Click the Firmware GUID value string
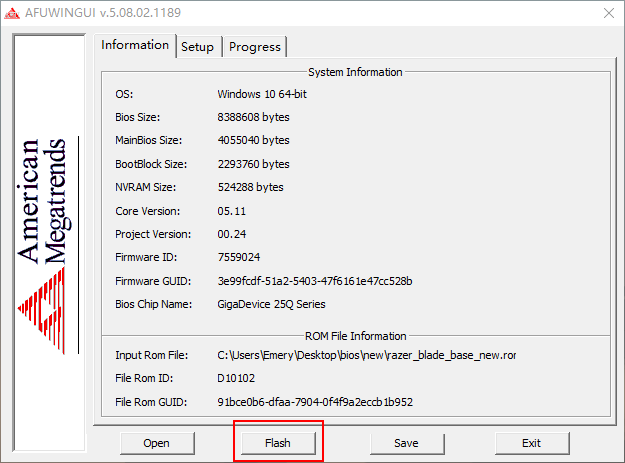This screenshot has height=463, width=625. (x=315, y=281)
